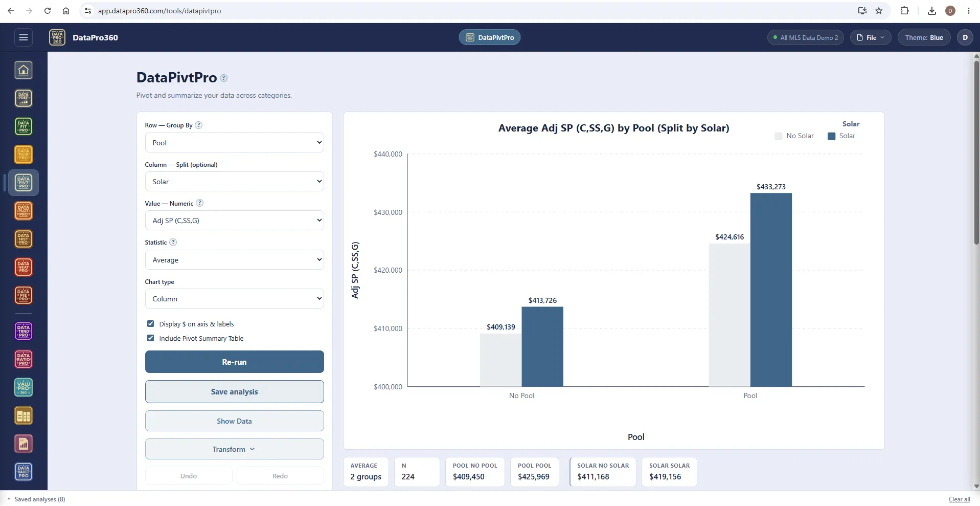Open the Column Split Solar dropdown
The image size is (980, 506).
tap(234, 182)
